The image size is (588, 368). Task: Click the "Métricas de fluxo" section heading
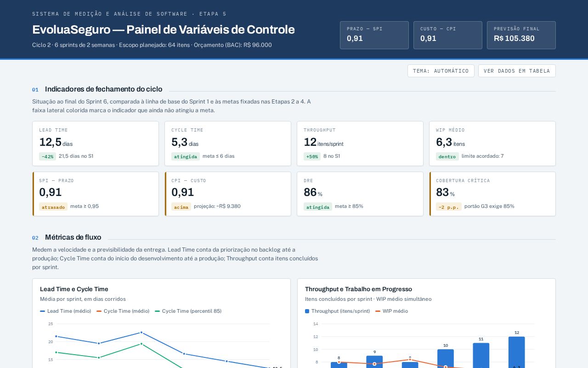coord(73,237)
